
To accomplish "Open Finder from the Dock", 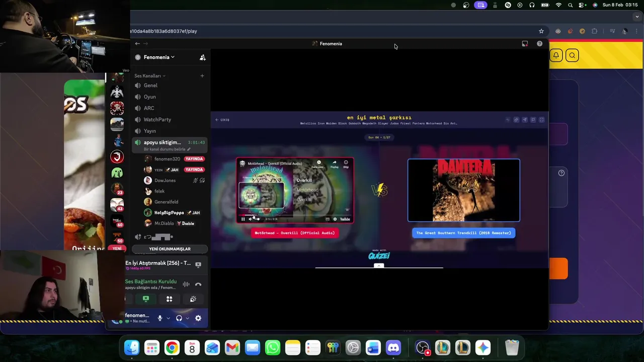I will pyautogui.click(x=132, y=347).
